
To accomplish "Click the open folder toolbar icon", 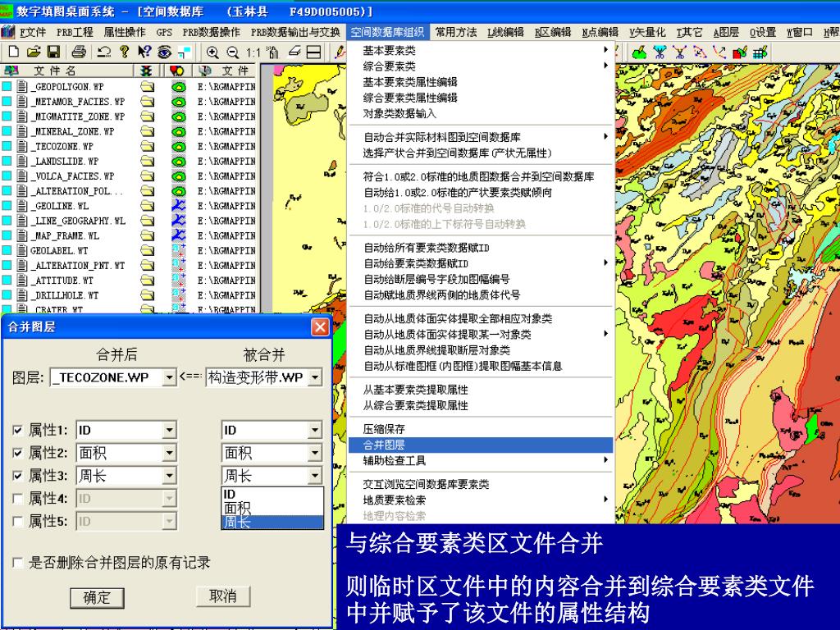I will pyautogui.click(x=34, y=52).
